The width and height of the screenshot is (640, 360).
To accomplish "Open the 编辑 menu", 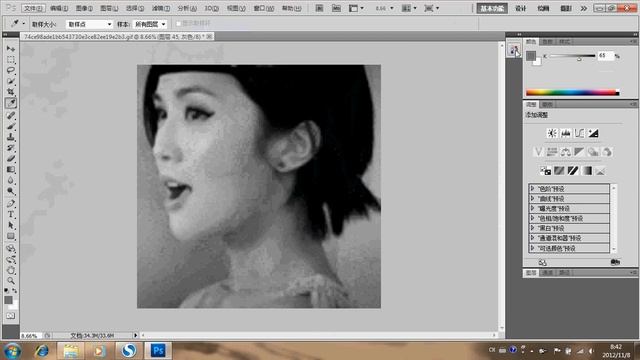I will point(59,8).
